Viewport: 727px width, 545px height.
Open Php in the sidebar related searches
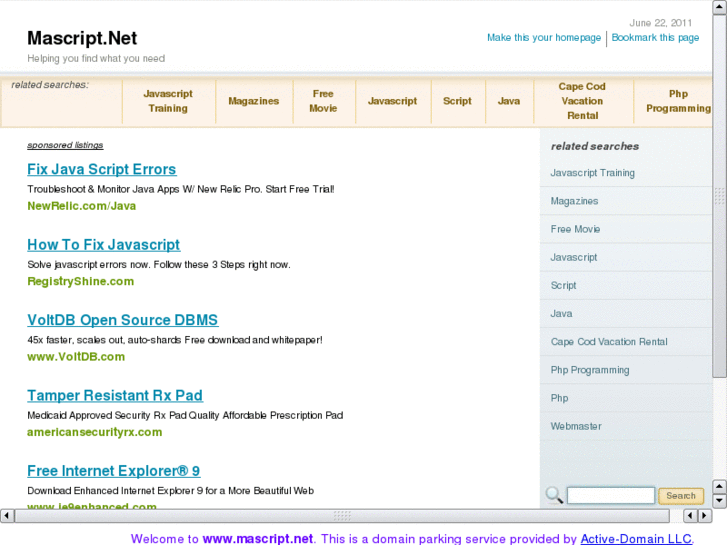pyautogui.click(x=559, y=398)
